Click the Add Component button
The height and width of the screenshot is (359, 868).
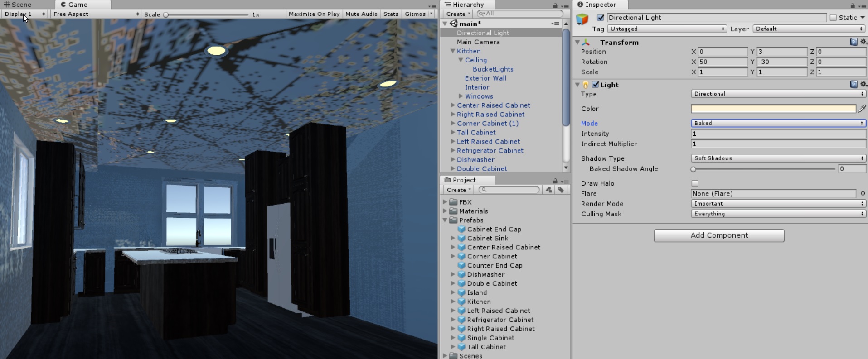[719, 235]
